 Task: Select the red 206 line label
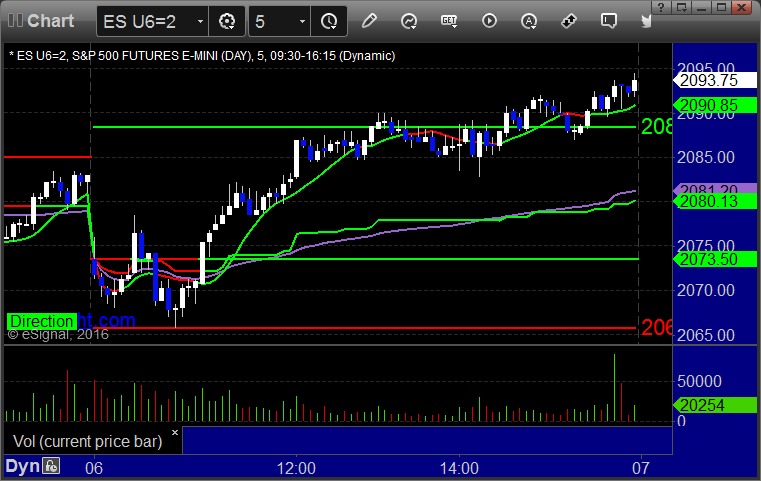click(x=657, y=328)
